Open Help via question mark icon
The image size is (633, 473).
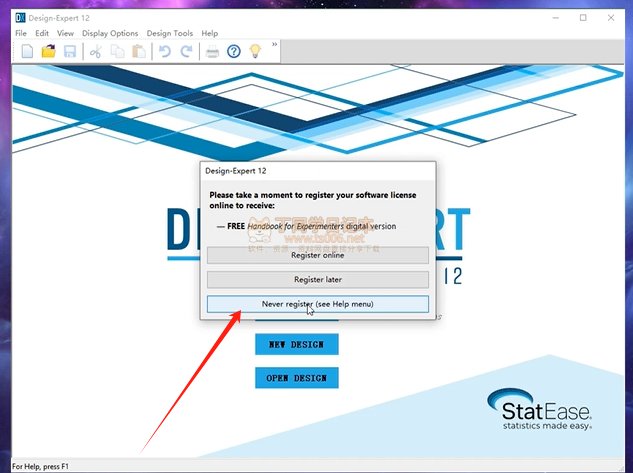234,51
